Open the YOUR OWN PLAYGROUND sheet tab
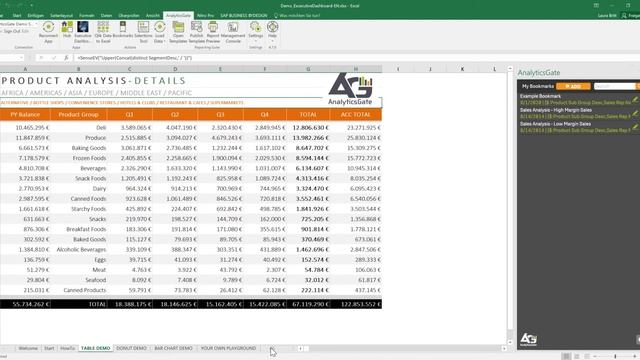 [x=228, y=348]
